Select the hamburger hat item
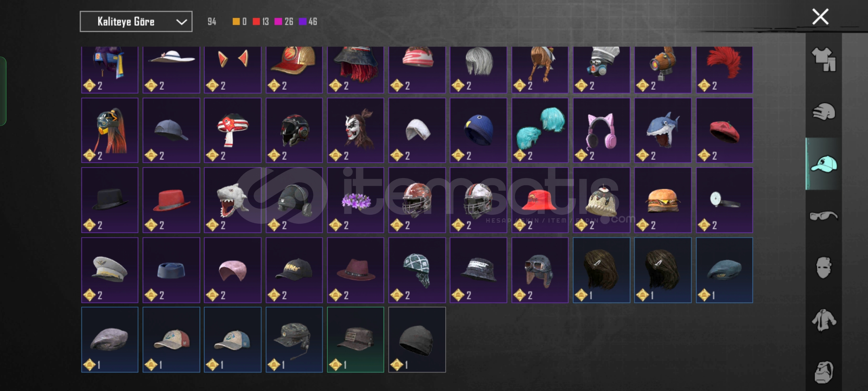The height and width of the screenshot is (391, 868). point(663,200)
